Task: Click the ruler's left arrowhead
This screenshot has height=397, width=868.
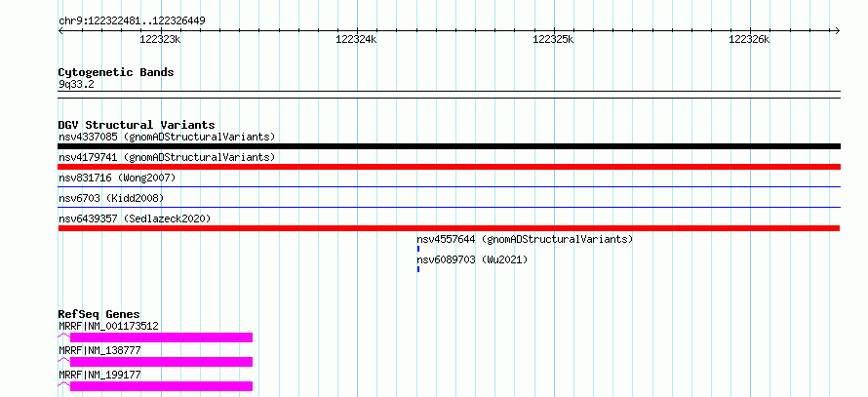Action: click(x=60, y=30)
